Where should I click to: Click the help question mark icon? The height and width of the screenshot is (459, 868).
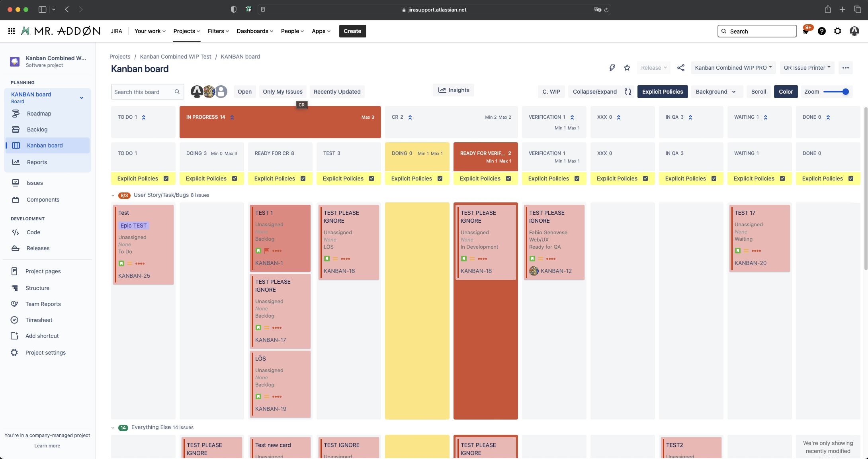(x=822, y=31)
